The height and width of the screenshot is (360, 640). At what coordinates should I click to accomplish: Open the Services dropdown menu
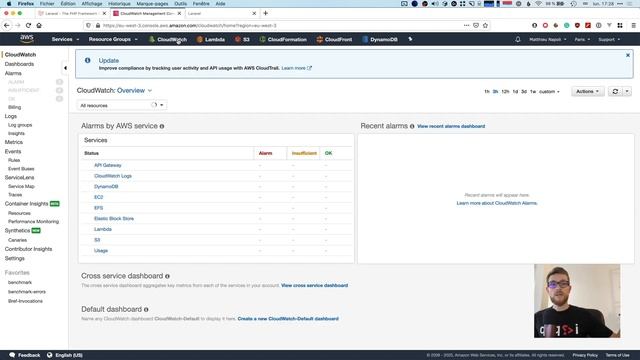(65, 40)
